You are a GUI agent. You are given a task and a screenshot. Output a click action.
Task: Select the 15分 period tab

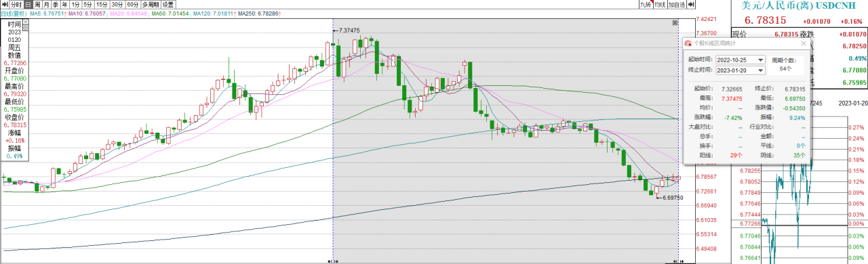tap(102, 5)
